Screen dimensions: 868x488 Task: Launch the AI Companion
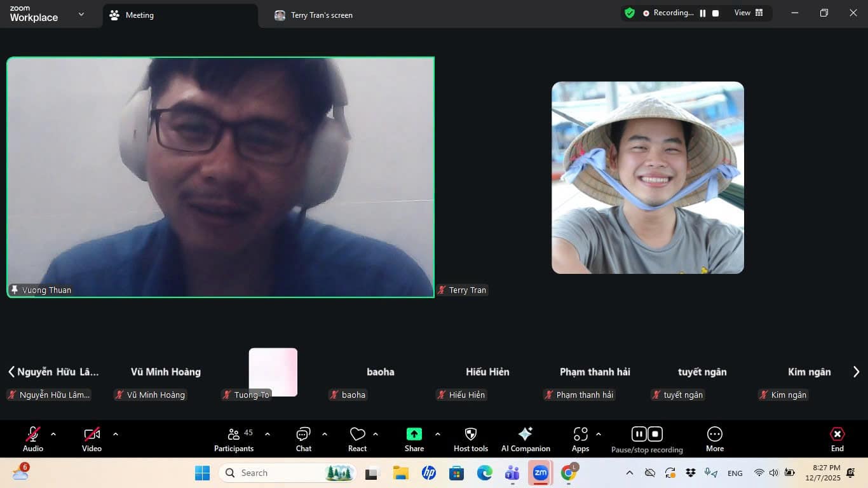[x=525, y=435]
